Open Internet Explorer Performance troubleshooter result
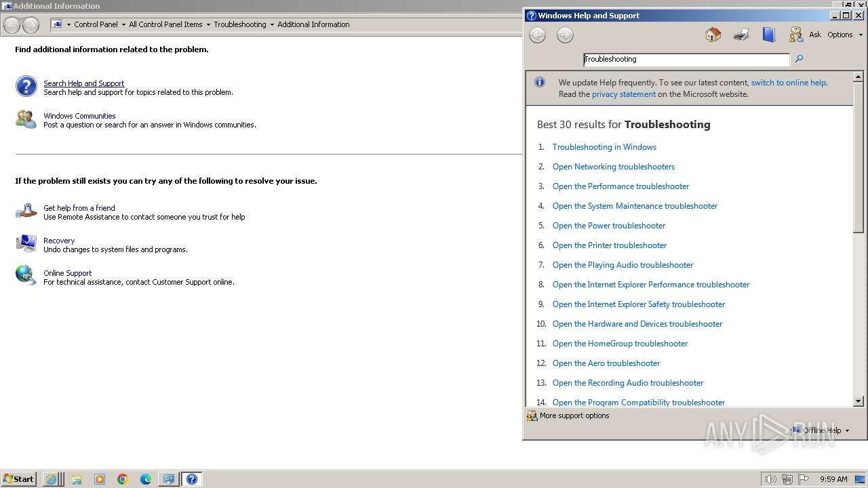The image size is (868, 488). point(651,285)
